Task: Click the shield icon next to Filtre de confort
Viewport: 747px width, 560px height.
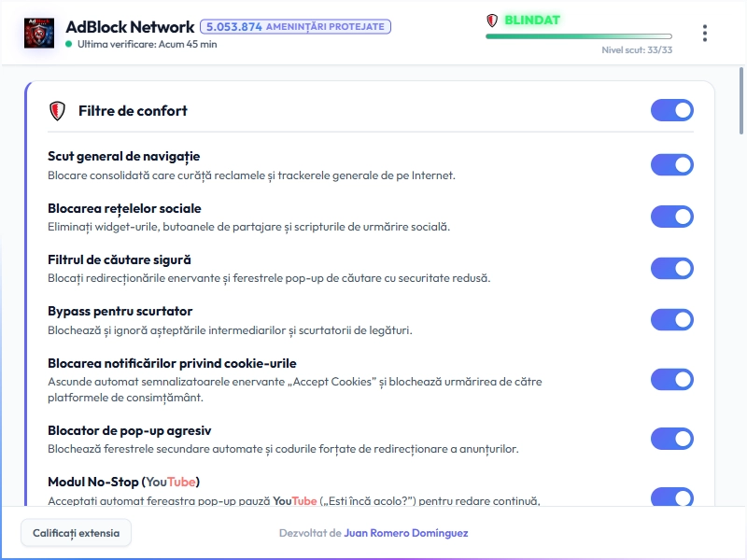Action: coord(57,111)
